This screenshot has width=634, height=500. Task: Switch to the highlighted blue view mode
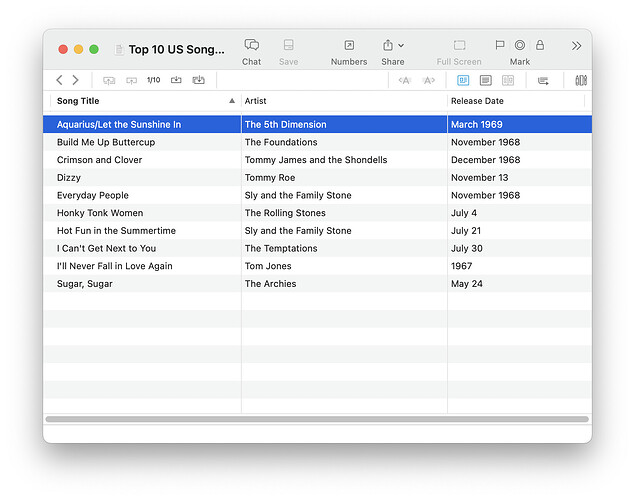coord(463,80)
